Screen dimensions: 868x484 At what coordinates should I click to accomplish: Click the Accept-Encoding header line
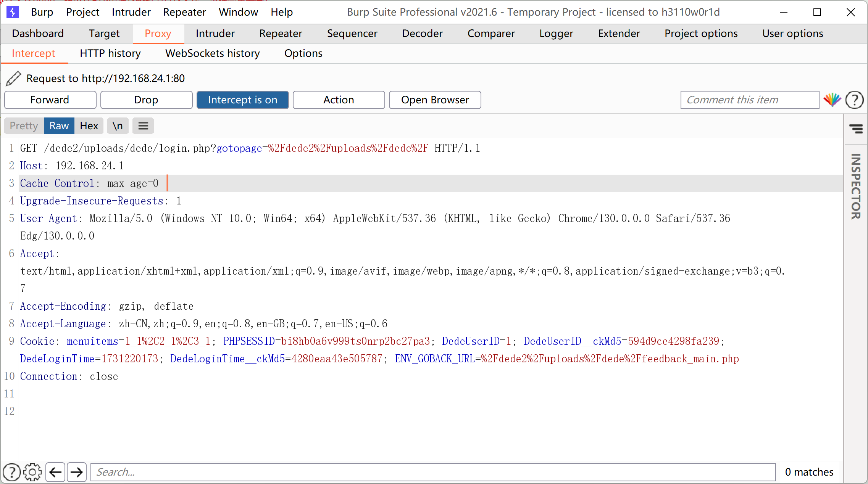(107, 306)
